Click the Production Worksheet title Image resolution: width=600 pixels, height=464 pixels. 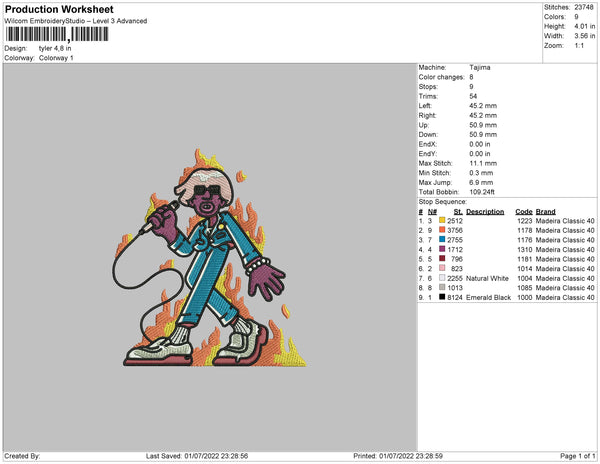[59, 9]
